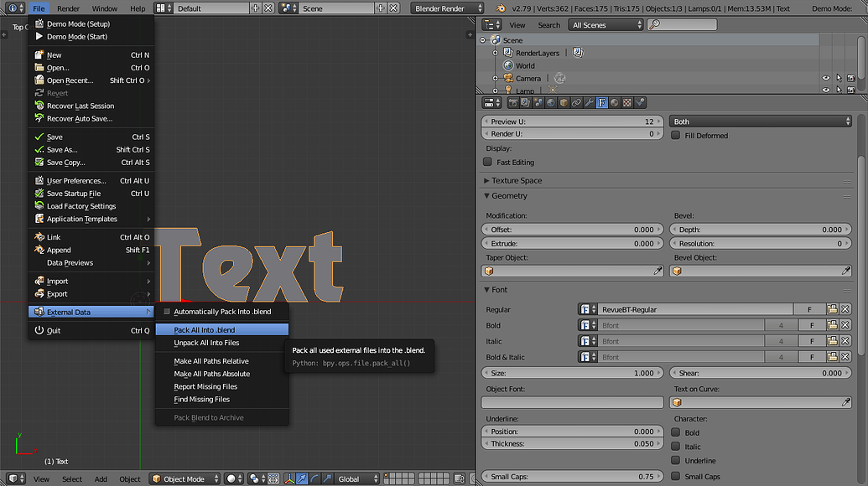Screen dimensions: 868x486
Task: Click the Add menu in 3D view header
Action: 101,478
